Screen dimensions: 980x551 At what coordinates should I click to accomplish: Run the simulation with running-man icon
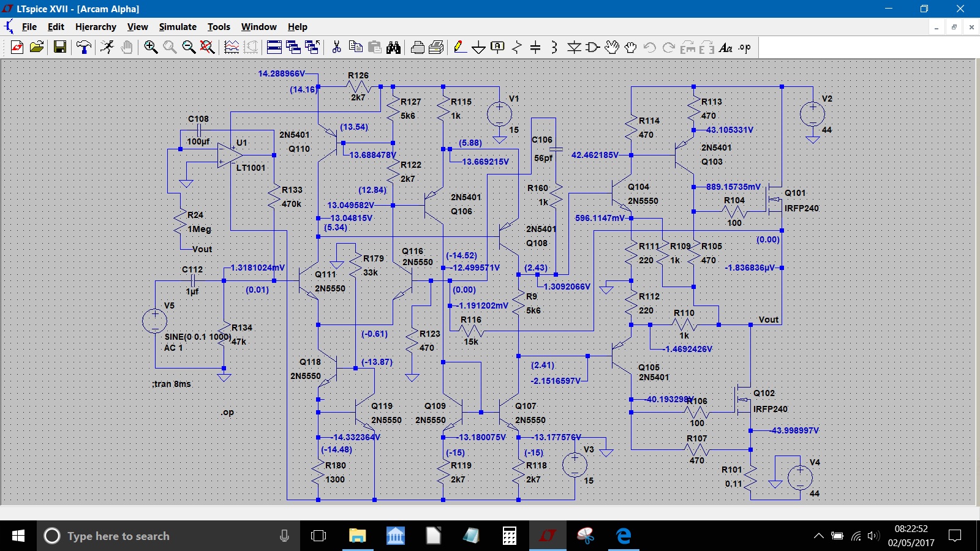[x=107, y=48]
